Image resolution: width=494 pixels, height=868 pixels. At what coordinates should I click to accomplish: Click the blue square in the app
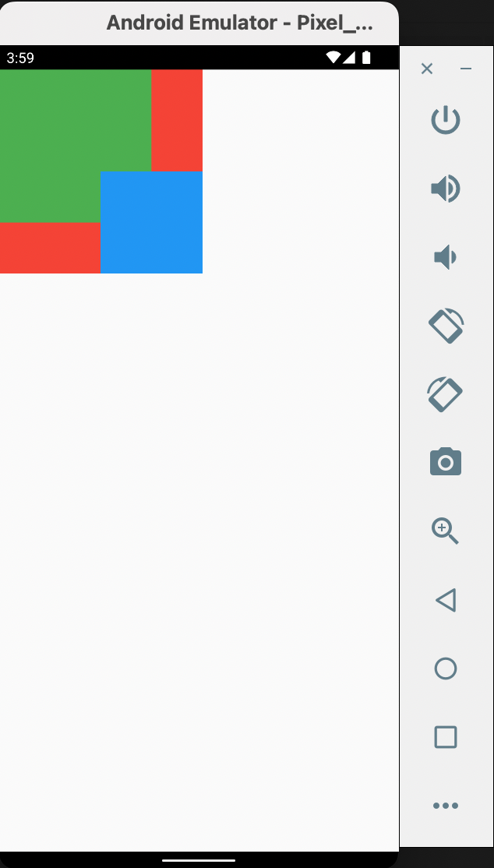tap(152, 223)
